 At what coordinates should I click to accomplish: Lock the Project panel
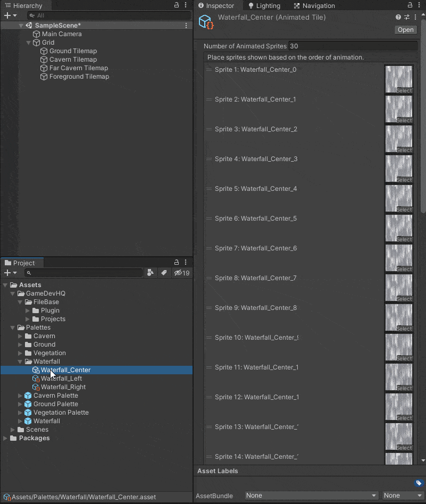[177, 262]
